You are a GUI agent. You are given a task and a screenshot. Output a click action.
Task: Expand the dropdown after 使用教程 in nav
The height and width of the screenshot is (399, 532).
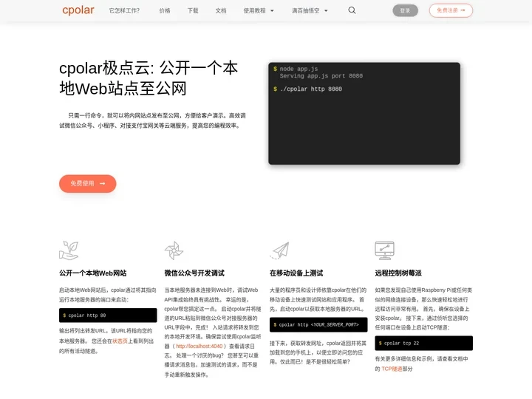(310, 10)
